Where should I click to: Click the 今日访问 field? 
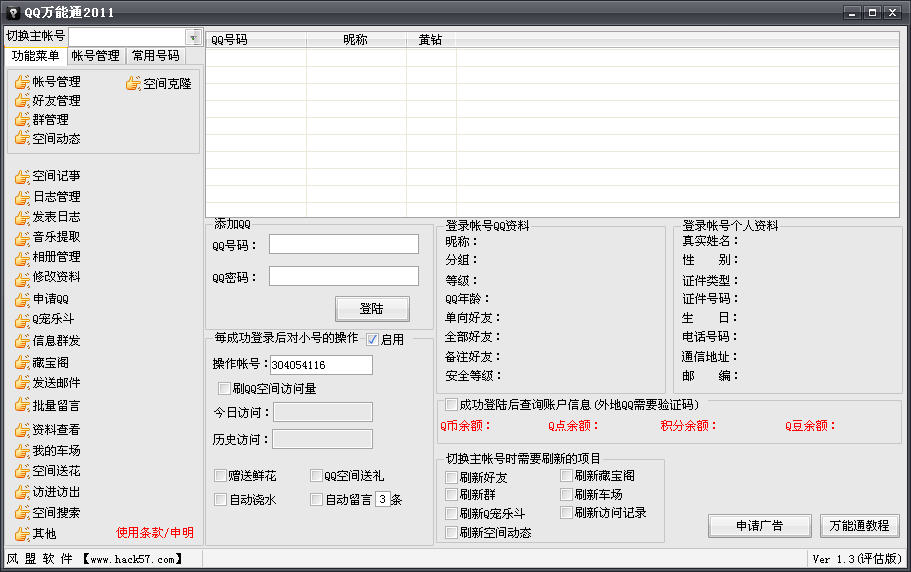pos(323,412)
